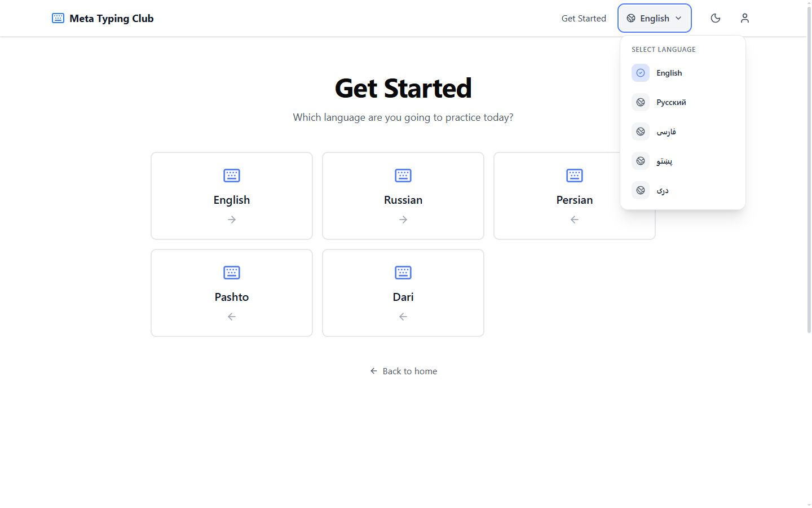Click the 'Which language are you going to practice today?' text
This screenshot has height=508, width=812.
403,117
